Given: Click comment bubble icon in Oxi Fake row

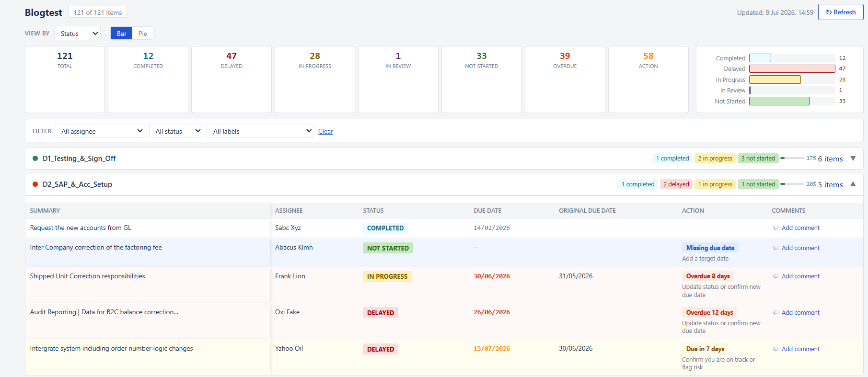Looking at the screenshot, I should pyautogui.click(x=776, y=313).
